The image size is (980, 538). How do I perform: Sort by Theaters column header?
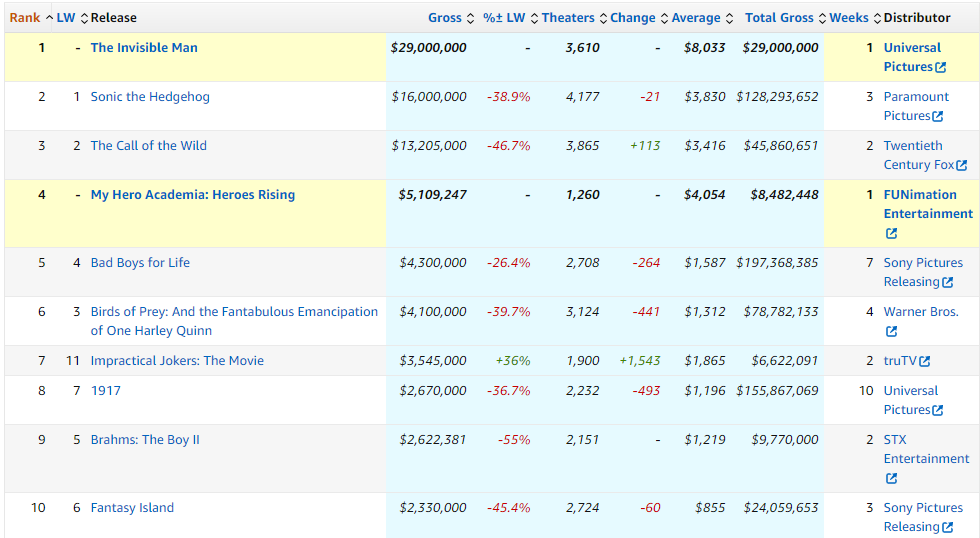point(568,17)
